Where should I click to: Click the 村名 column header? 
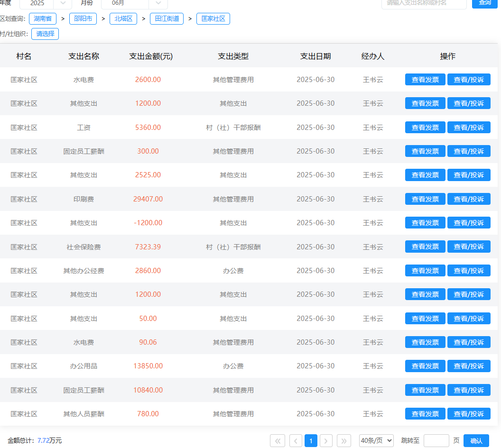(x=24, y=56)
